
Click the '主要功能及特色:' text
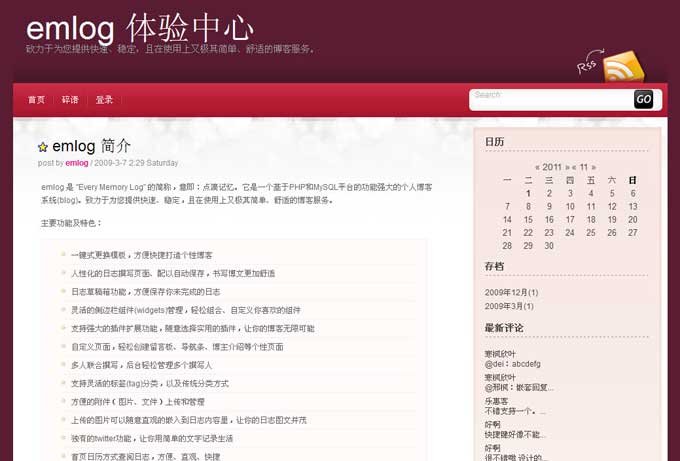point(72,223)
